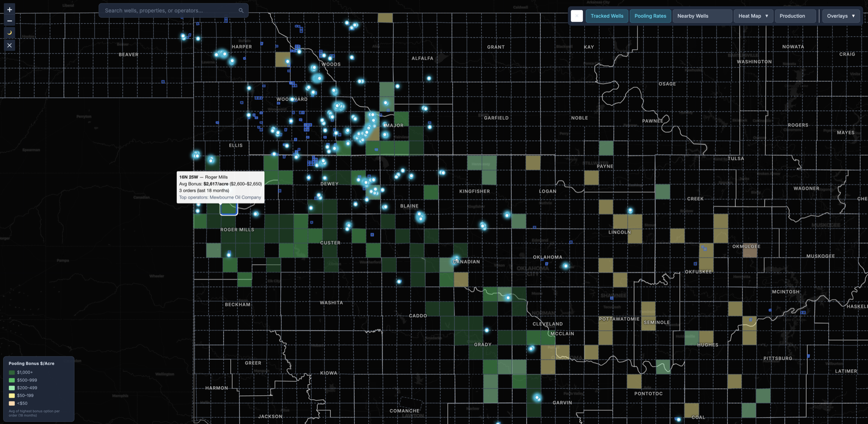Screen dimensions: 868x424
Task: Open the Mewbourne Oil Company operator link
Action: click(x=235, y=197)
